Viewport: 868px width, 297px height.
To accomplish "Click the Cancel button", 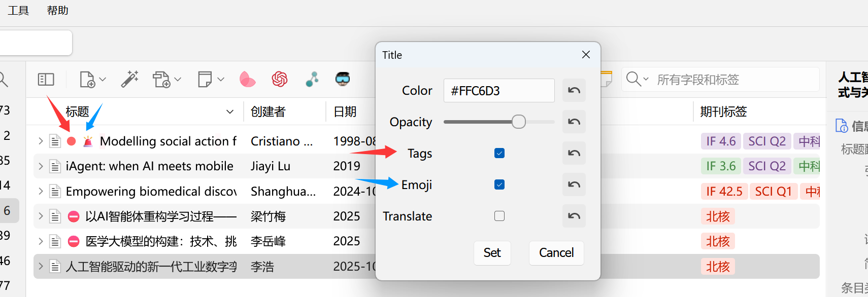I will [556, 253].
